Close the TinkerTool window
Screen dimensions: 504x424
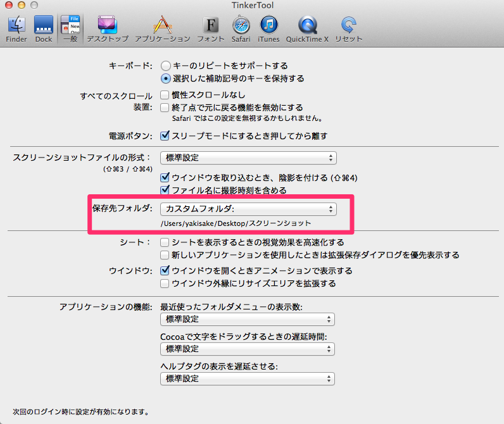coord(9,5)
